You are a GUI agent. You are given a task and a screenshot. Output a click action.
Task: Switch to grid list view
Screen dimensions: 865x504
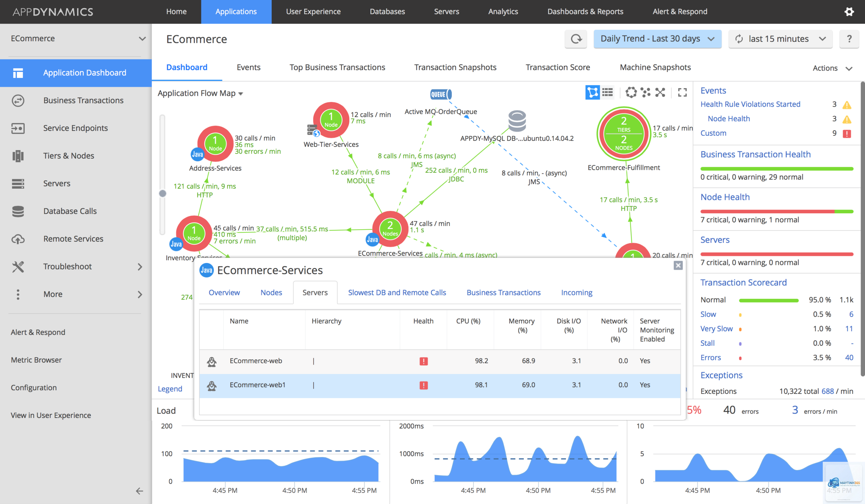tap(607, 92)
